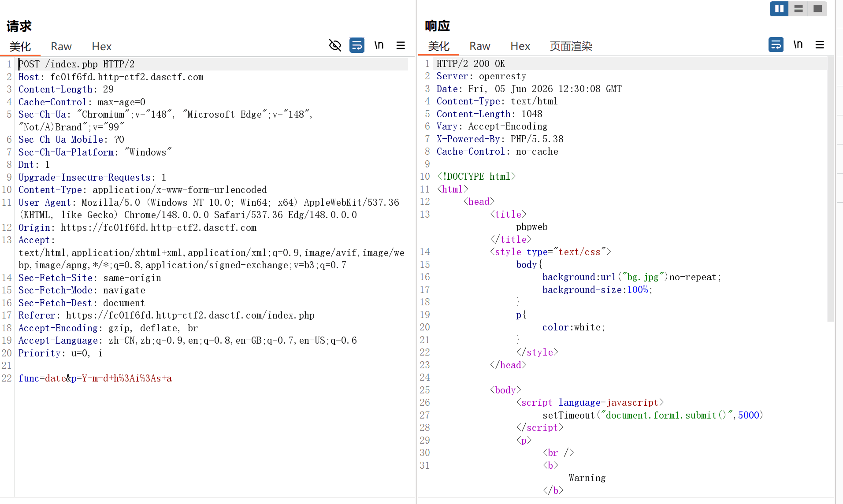843x504 pixels.
Task: Click the background:url("bg.jpg") CSS line
Action: tap(632, 277)
